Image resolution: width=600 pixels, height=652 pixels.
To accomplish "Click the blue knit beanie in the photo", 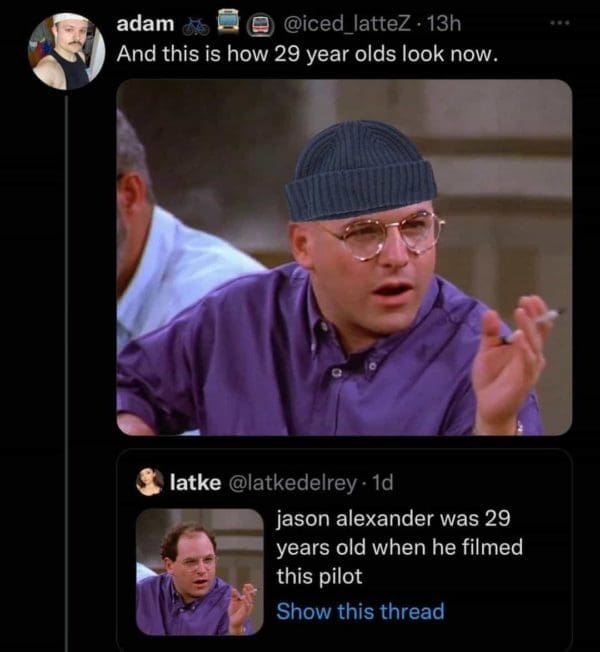I will [x=361, y=170].
